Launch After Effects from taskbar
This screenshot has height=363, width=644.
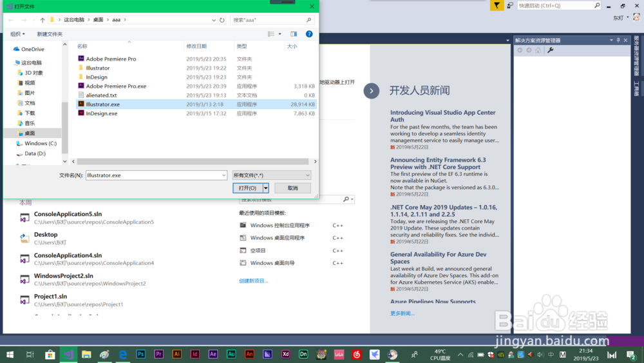(213, 355)
